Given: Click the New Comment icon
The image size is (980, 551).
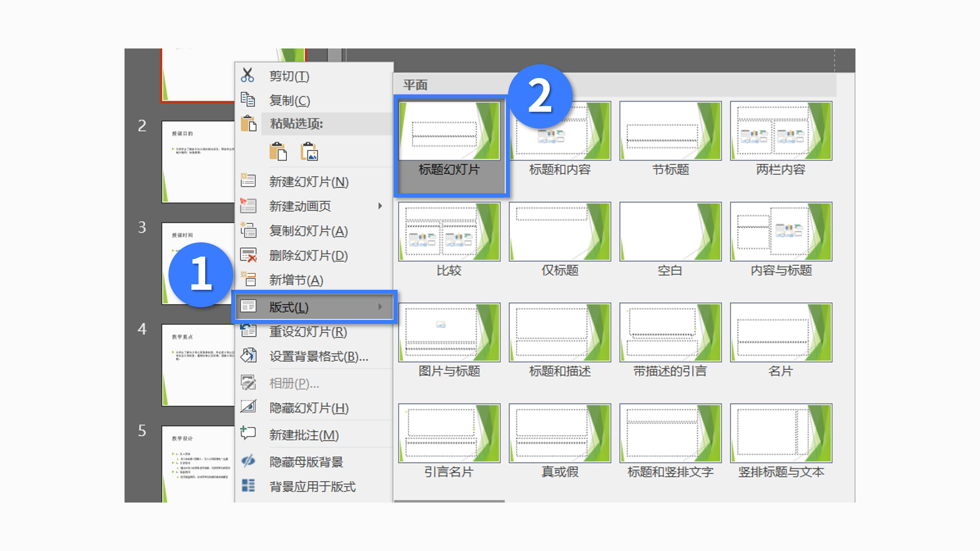Looking at the screenshot, I should pyautogui.click(x=248, y=434).
